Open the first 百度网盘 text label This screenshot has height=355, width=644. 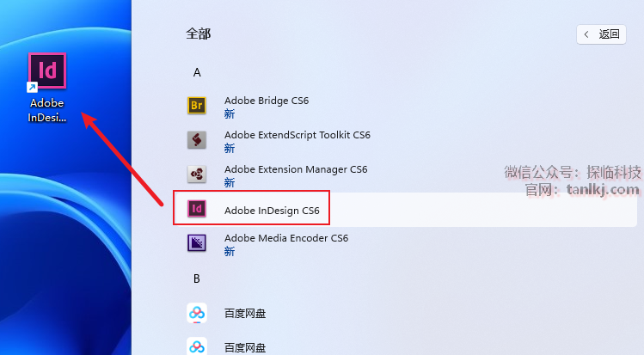tap(245, 314)
